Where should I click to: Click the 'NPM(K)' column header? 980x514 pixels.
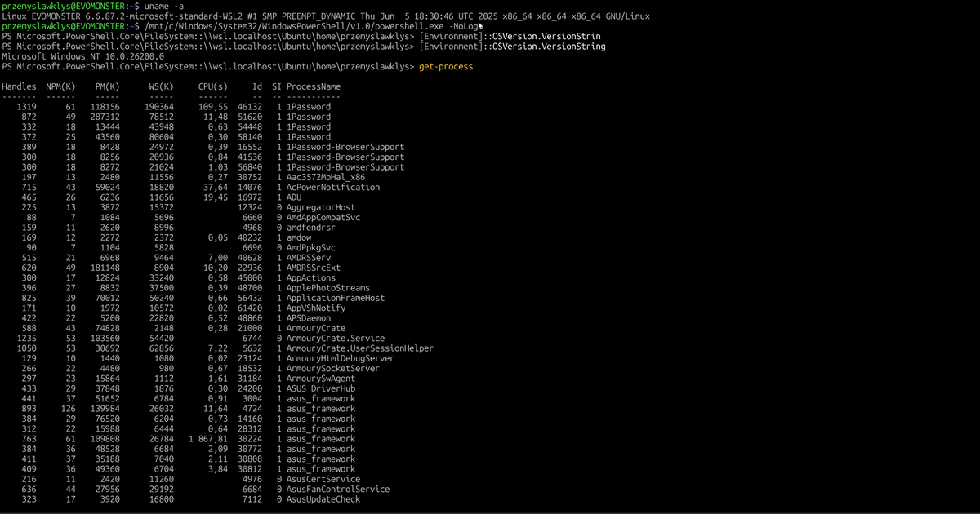[61, 86]
